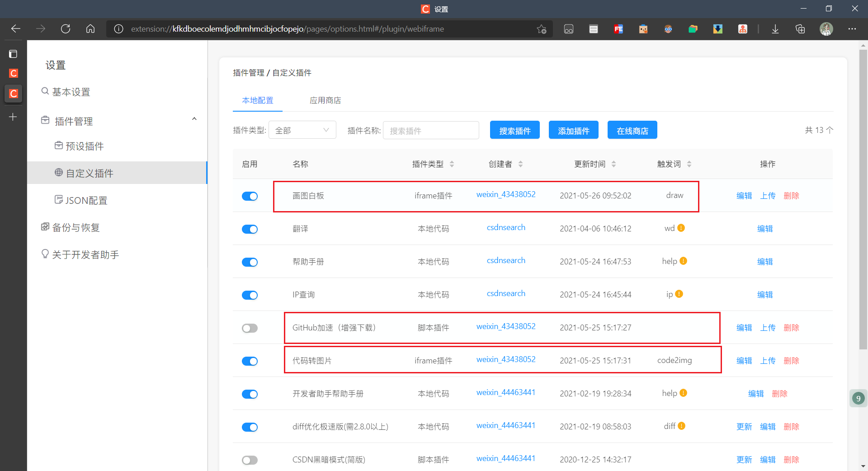Select 自定义插件 in the sidebar
The width and height of the screenshot is (868, 471).
[x=117, y=173]
